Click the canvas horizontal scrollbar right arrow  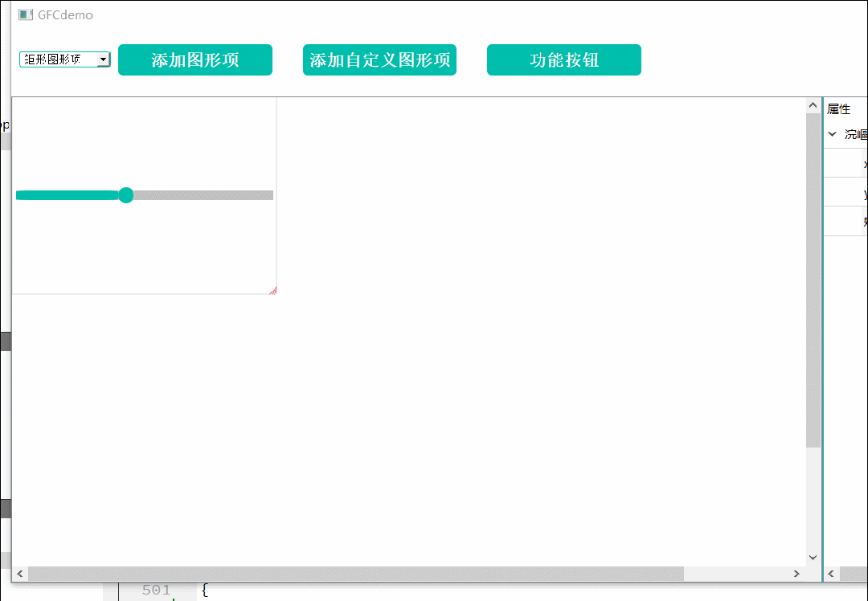tap(796, 574)
